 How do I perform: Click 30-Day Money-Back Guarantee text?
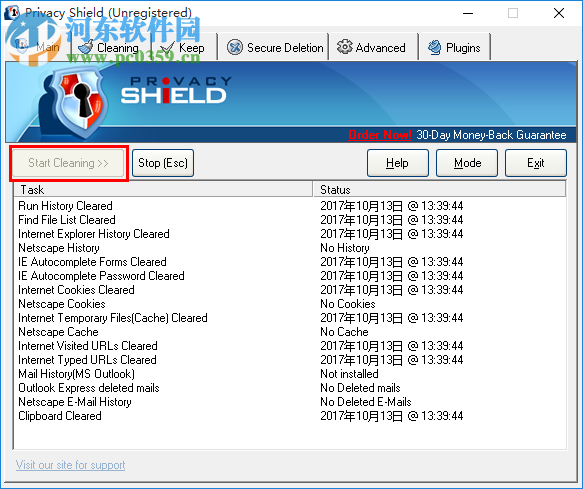pos(491,135)
